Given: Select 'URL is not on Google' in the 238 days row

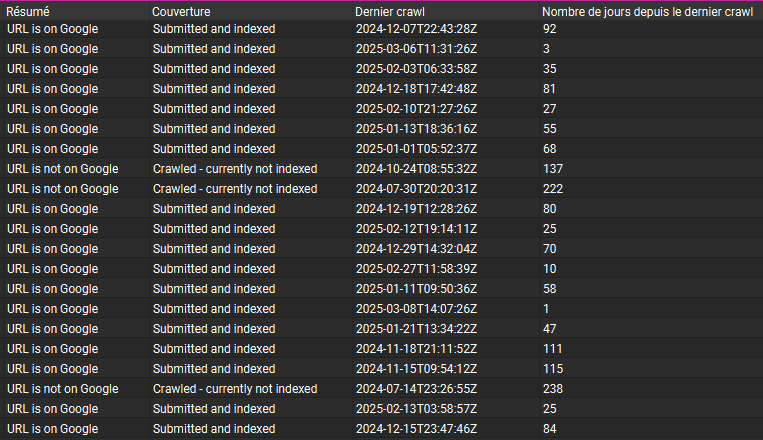Looking at the screenshot, I should point(63,388).
